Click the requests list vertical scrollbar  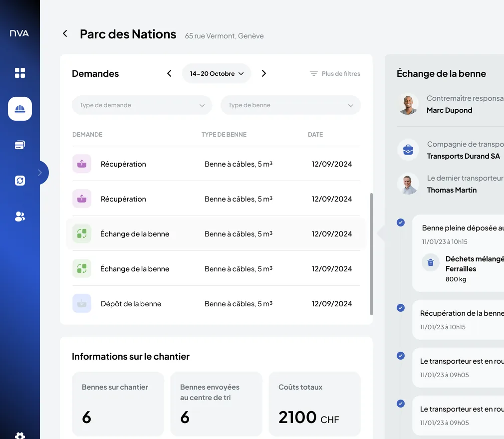click(x=372, y=254)
